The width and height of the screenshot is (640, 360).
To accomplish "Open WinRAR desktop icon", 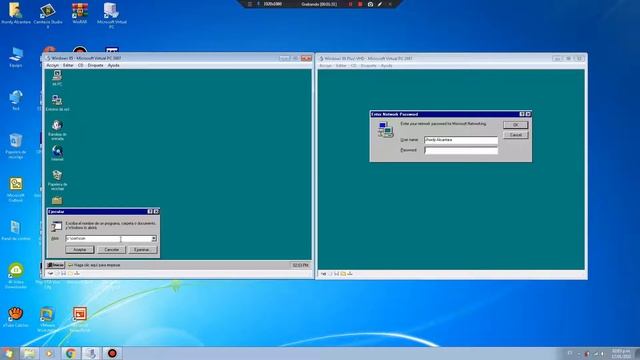I will tap(80, 13).
